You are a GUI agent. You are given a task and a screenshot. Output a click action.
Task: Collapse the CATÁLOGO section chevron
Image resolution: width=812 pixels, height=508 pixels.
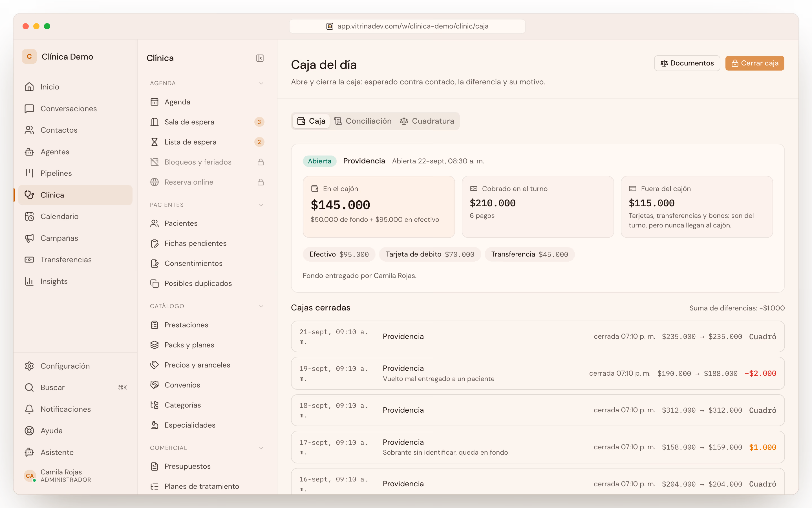[x=261, y=306]
